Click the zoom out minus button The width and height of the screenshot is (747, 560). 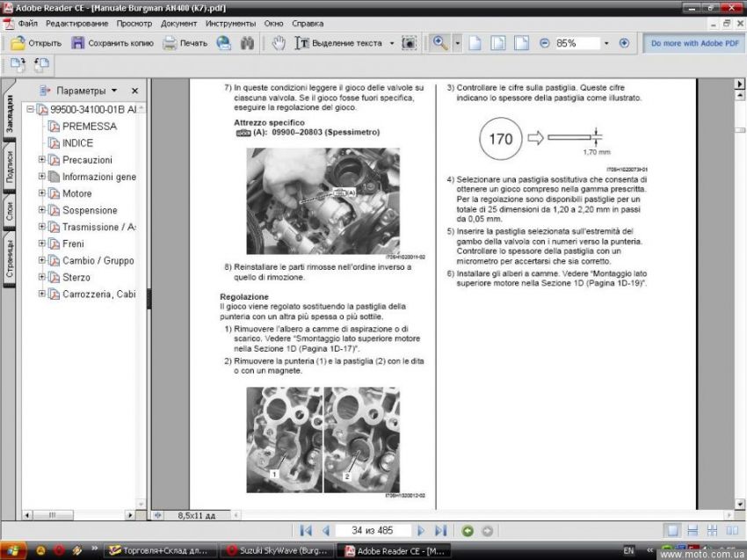(545, 43)
